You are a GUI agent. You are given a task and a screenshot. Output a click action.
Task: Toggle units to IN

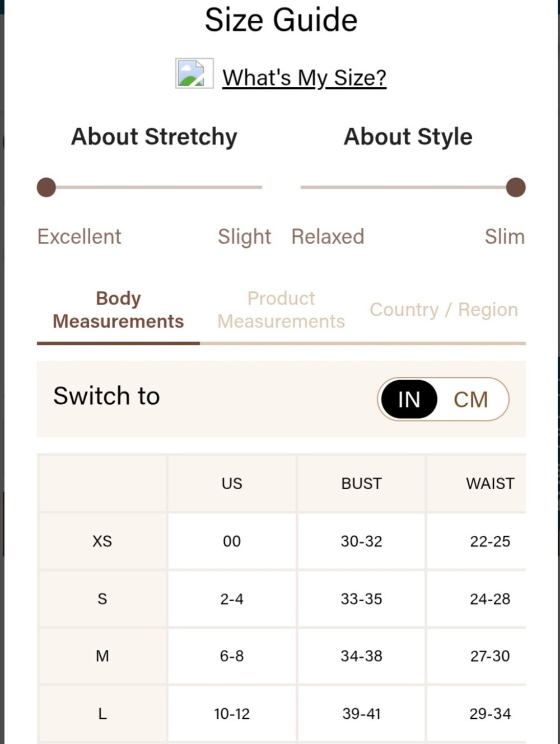(409, 399)
